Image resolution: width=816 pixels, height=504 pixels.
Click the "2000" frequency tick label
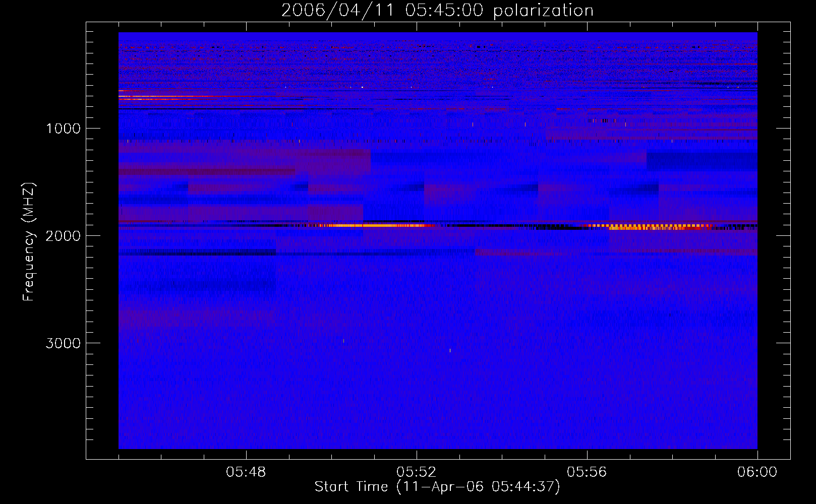click(63, 236)
